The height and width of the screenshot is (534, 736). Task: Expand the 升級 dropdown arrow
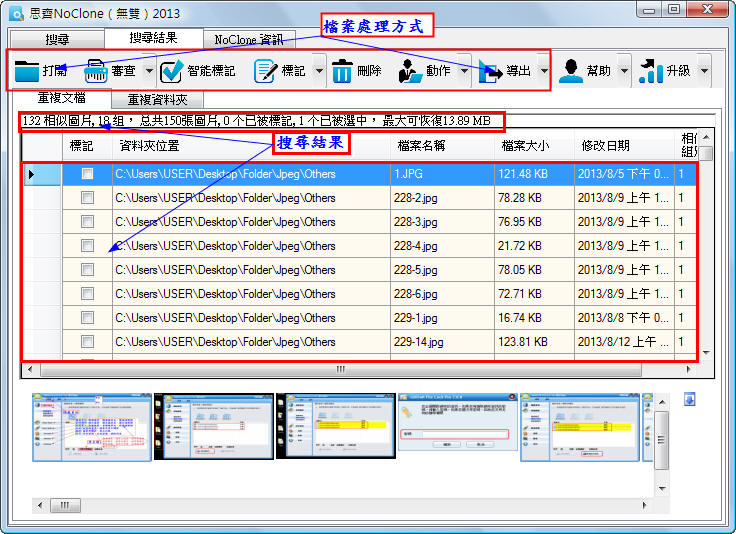pyautogui.click(x=704, y=71)
